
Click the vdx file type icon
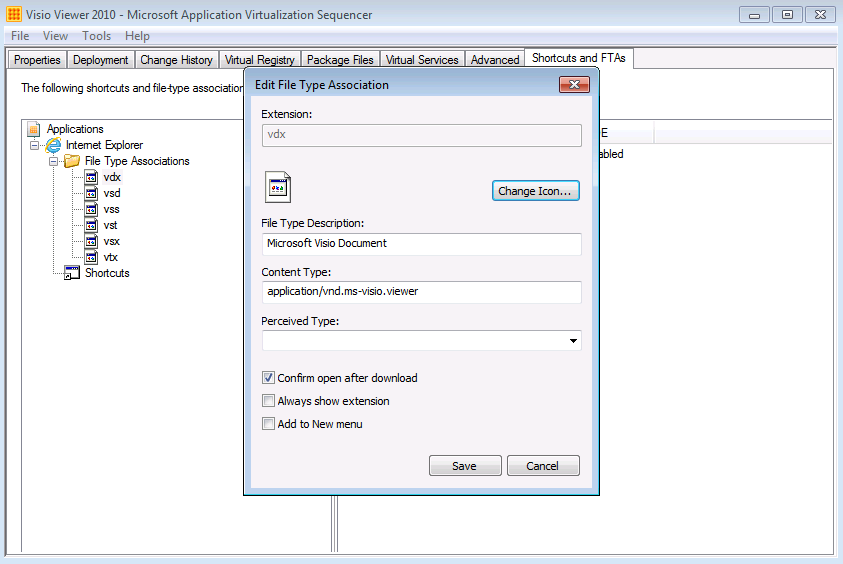point(91,177)
